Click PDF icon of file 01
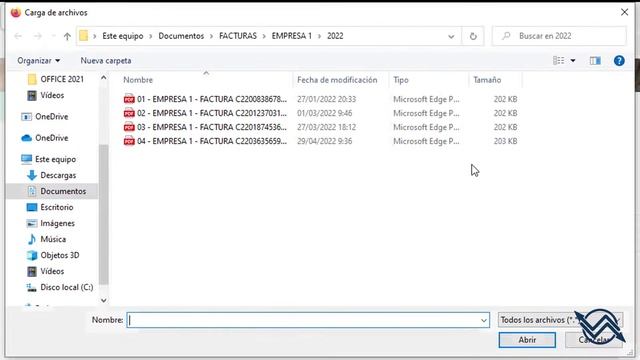The image size is (640, 360). (x=129, y=99)
